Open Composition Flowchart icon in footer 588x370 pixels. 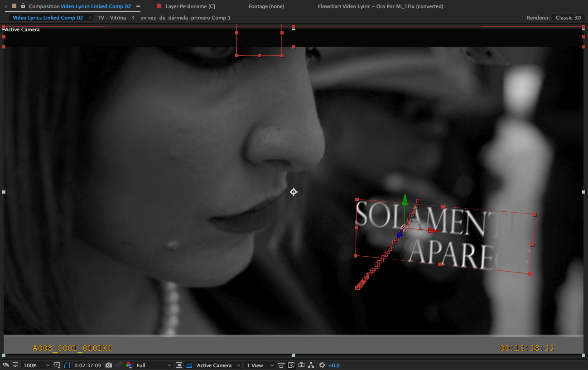(312, 365)
